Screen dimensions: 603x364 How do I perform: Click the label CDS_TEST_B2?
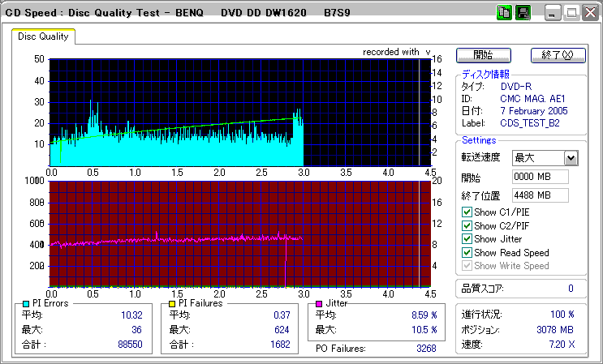529,123
